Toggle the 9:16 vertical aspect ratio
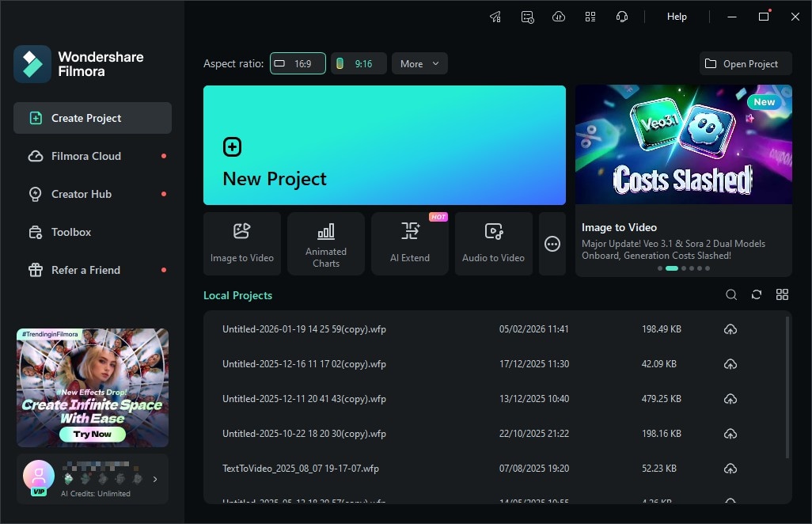The image size is (812, 524). (359, 63)
